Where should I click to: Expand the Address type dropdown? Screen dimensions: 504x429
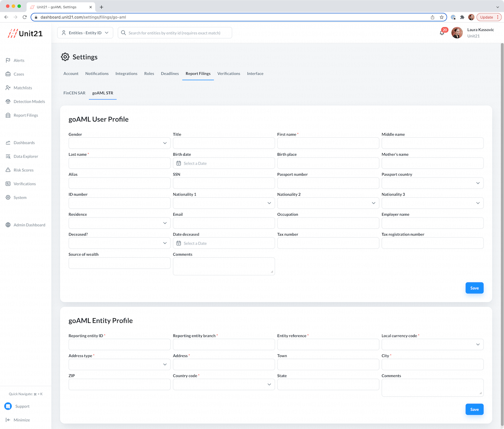pyautogui.click(x=120, y=364)
